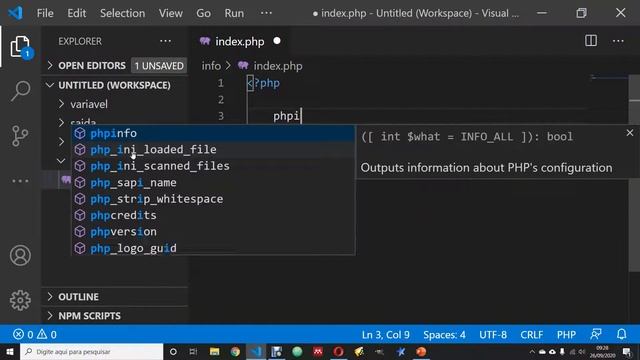Open the Selection menu
The width and height of the screenshot is (640, 360).
point(122,13)
